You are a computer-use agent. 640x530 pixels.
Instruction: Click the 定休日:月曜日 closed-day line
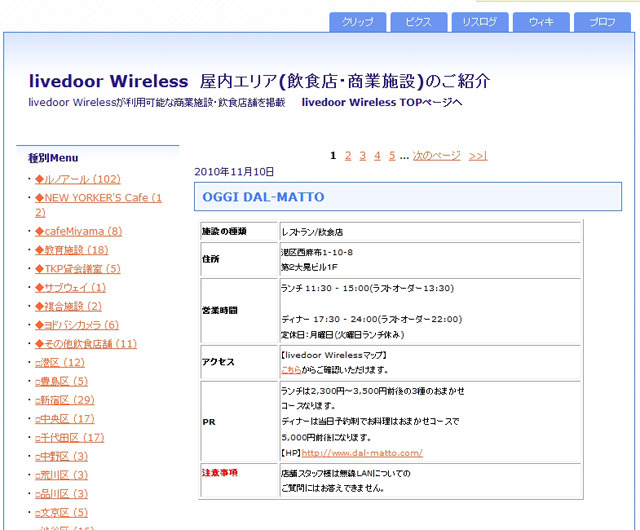[x=342, y=335]
